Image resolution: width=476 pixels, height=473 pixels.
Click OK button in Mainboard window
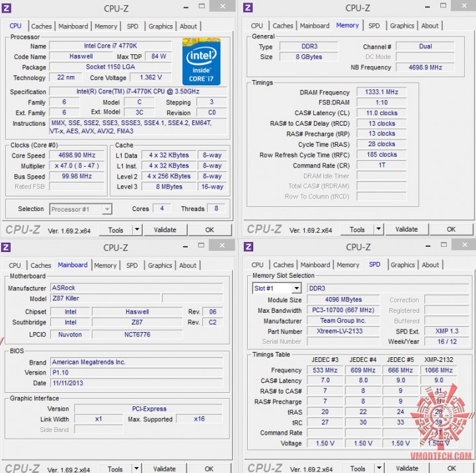coord(209,468)
